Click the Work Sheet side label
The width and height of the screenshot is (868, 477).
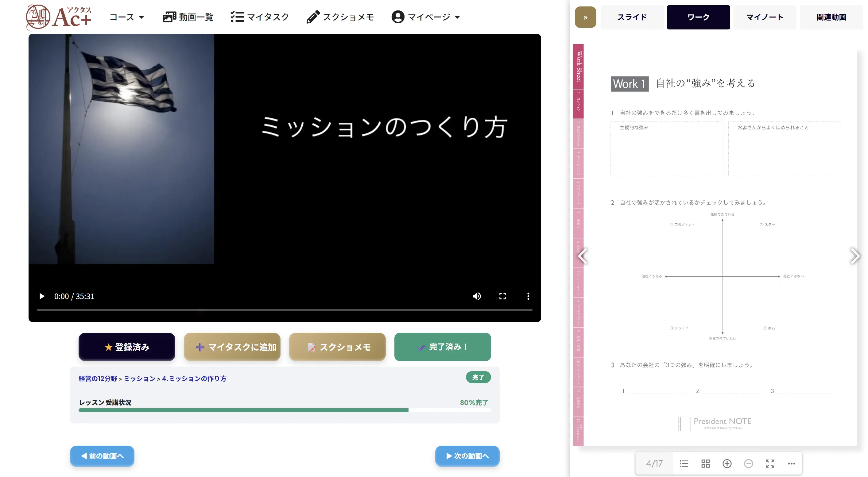tap(578, 66)
